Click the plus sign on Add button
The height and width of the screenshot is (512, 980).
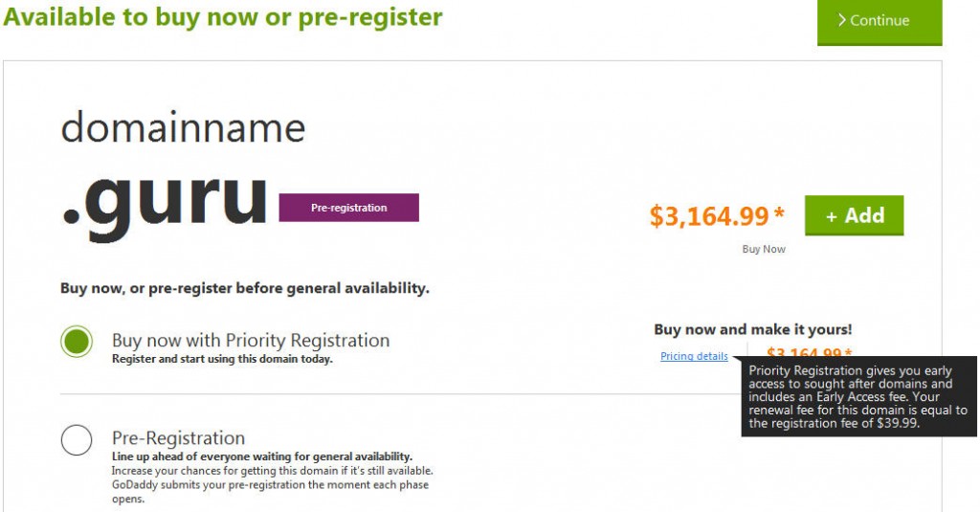832,216
